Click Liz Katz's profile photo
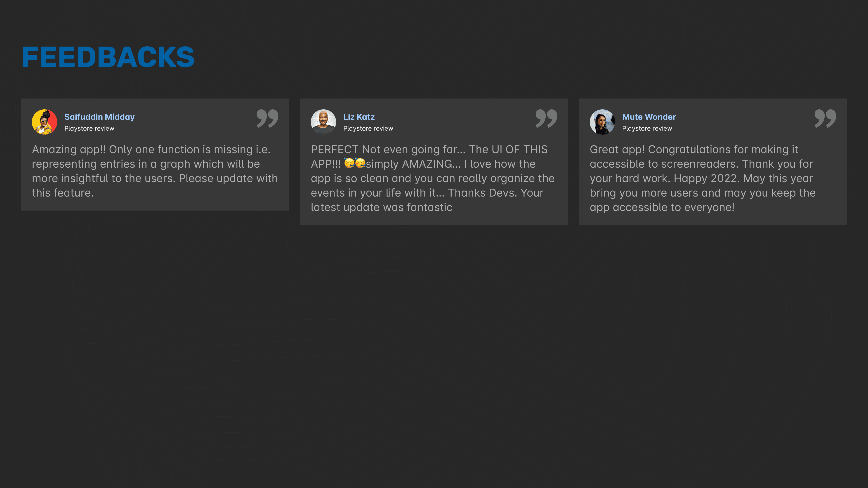Viewport: 868px width, 488px height. pyautogui.click(x=323, y=122)
